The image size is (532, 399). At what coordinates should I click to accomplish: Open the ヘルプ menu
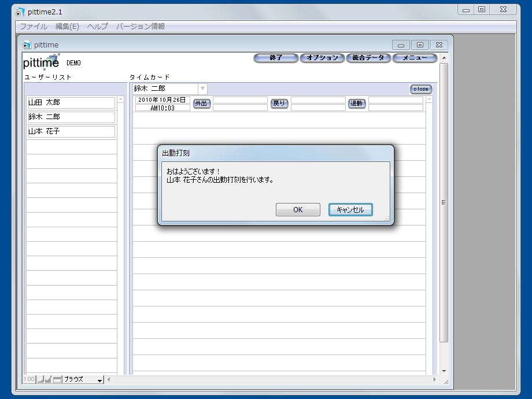point(97,27)
